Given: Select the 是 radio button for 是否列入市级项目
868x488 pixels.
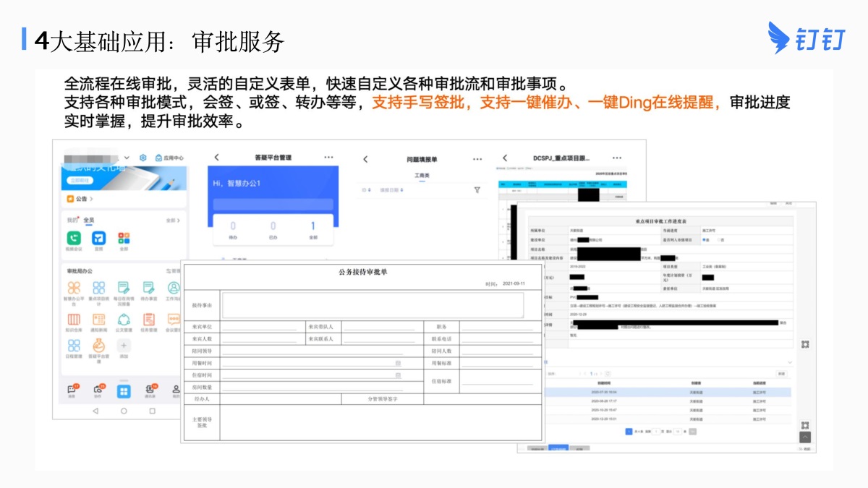Looking at the screenshot, I should (705, 239).
